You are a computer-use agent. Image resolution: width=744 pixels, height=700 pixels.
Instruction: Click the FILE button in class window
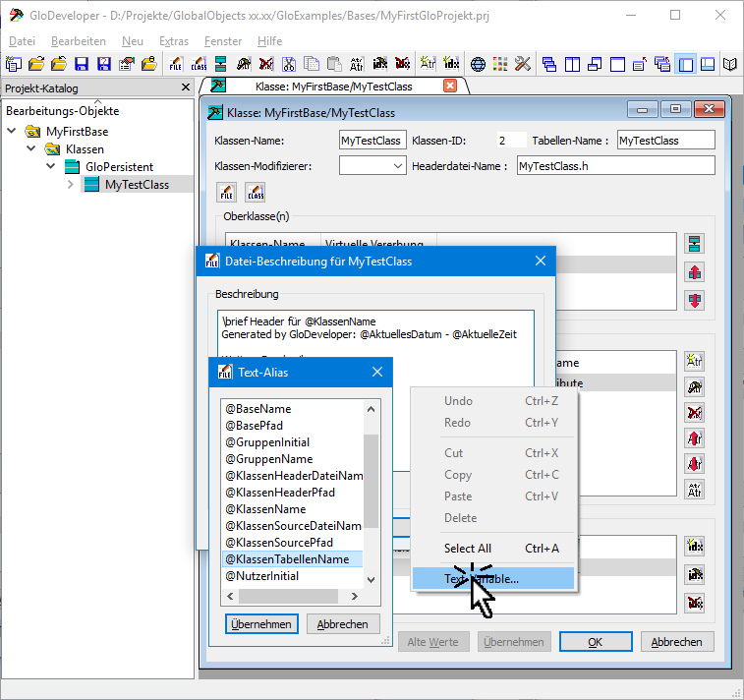pyautogui.click(x=226, y=192)
